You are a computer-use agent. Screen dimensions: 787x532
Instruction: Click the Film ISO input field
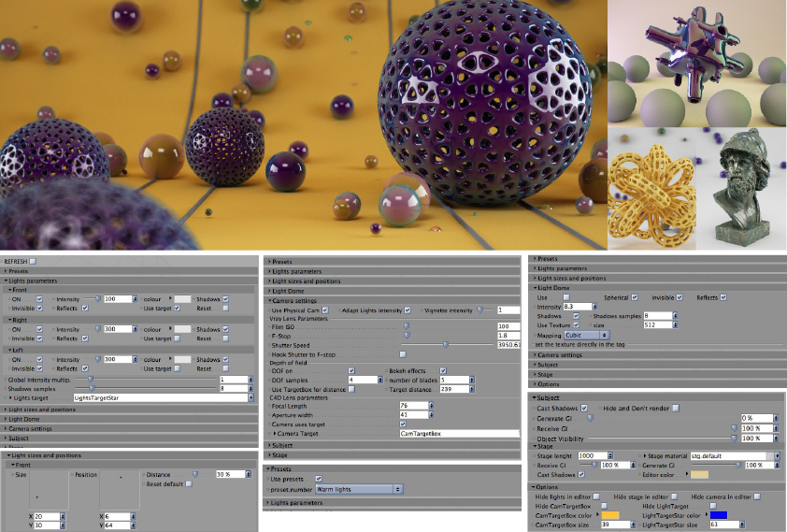(508, 326)
